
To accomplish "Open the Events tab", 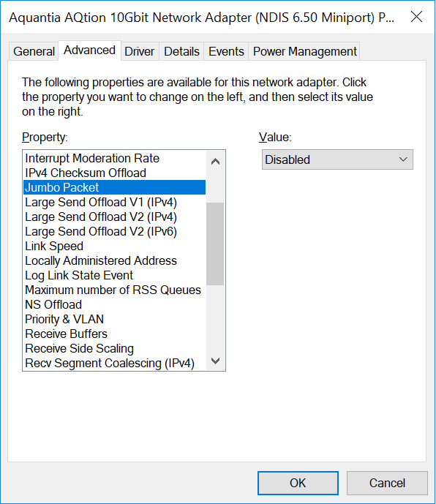I will pos(226,51).
